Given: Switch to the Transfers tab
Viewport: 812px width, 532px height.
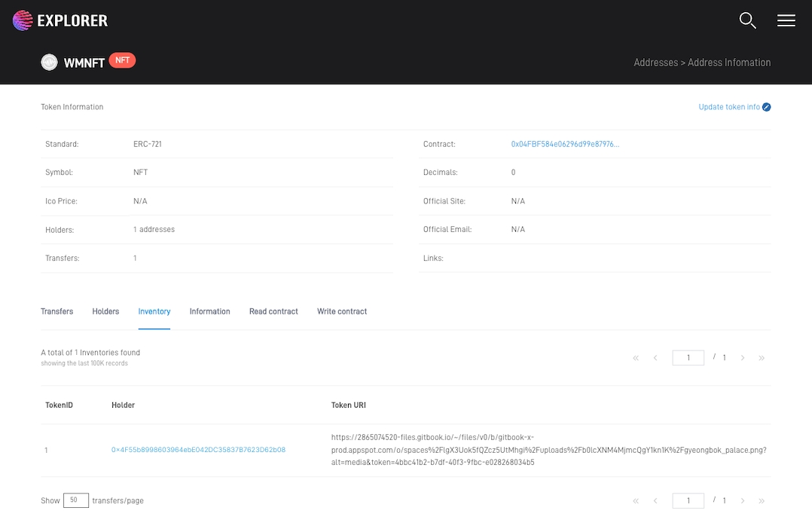Looking at the screenshot, I should (x=57, y=311).
